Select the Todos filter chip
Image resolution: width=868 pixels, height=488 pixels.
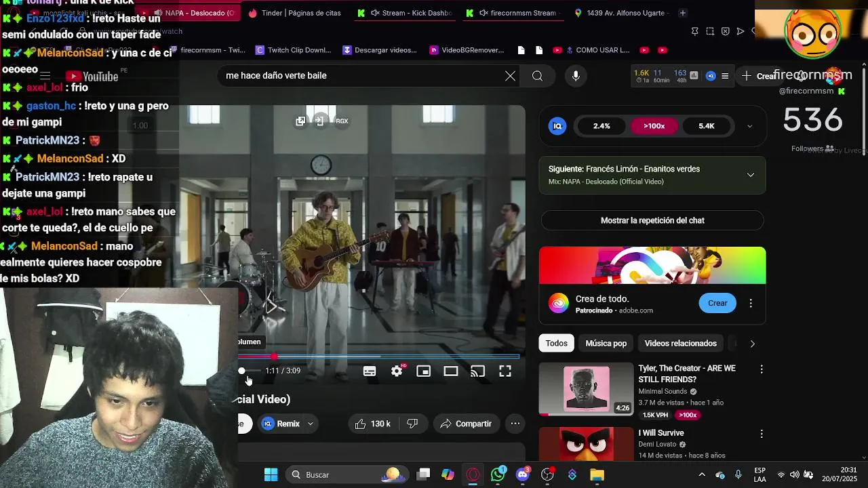coord(557,344)
